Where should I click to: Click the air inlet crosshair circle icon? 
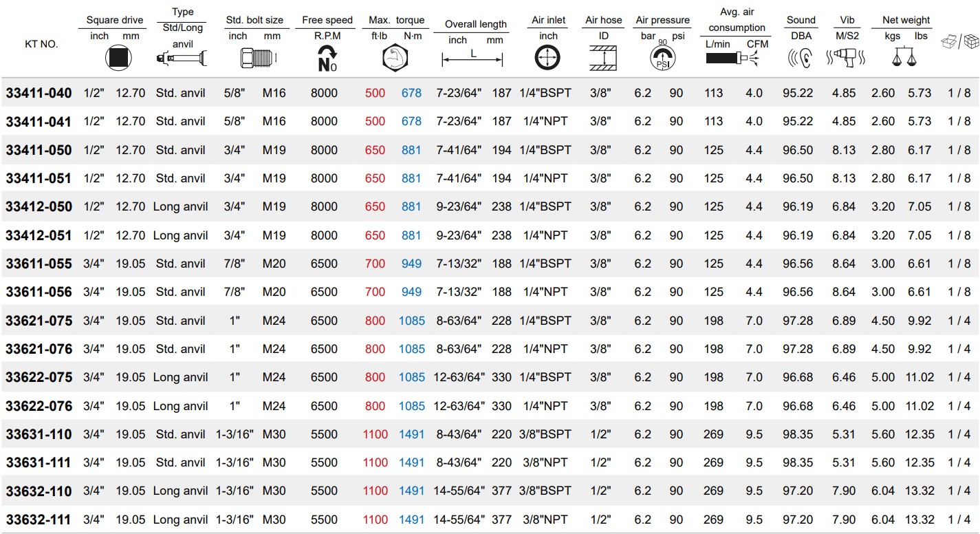coord(547,58)
